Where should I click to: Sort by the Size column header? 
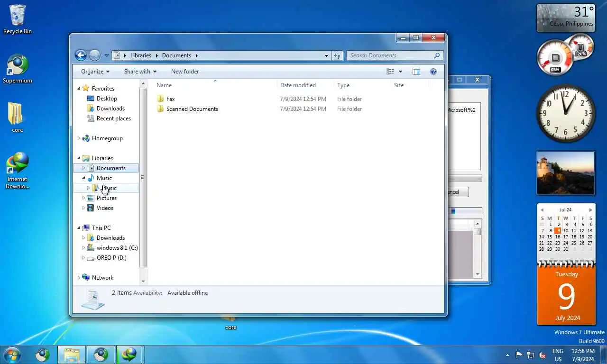(399, 85)
